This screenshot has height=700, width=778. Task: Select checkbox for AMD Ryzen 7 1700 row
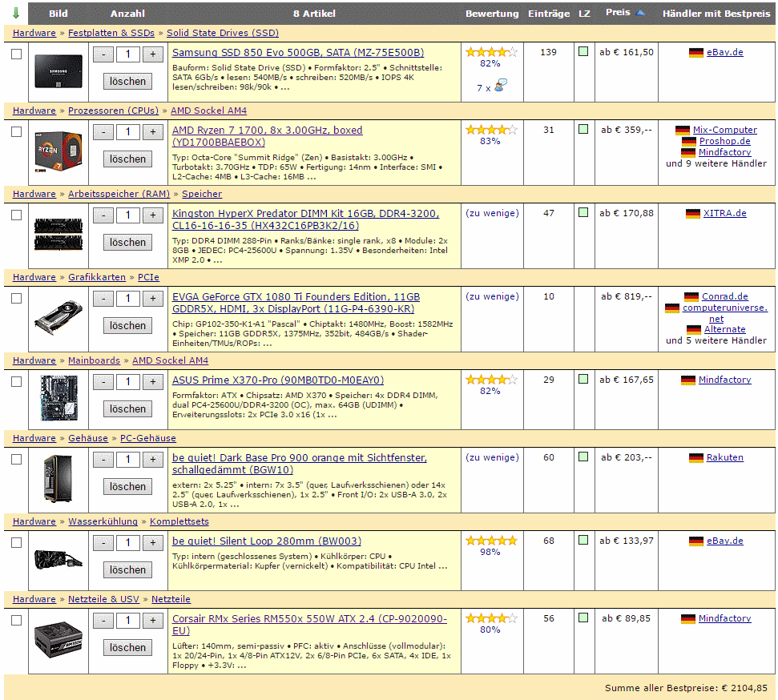(16, 132)
